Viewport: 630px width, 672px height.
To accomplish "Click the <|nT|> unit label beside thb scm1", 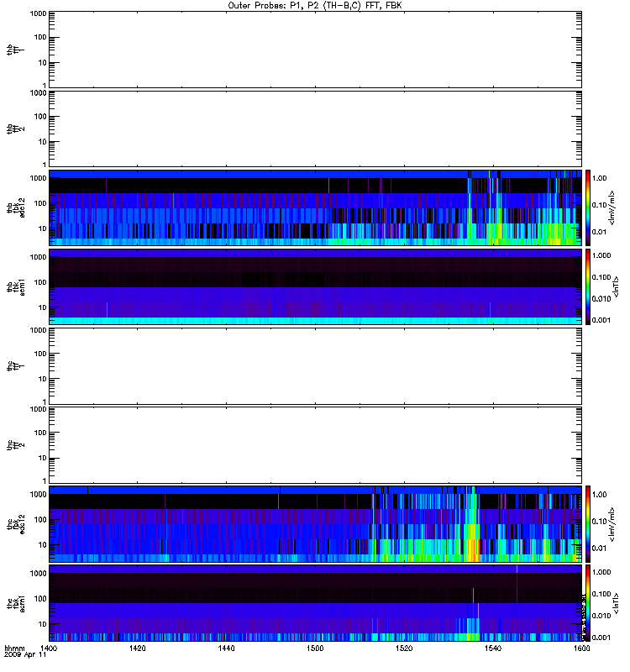I will [616, 286].
